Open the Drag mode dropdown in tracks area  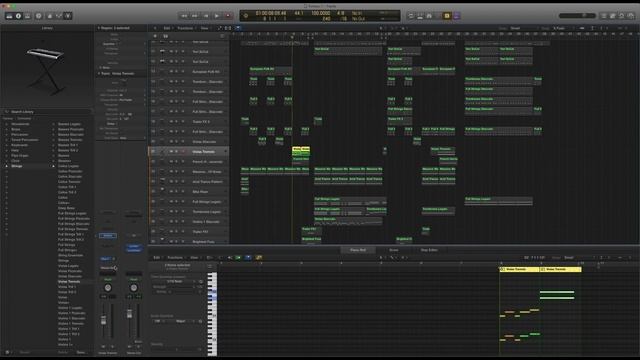click(562, 28)
